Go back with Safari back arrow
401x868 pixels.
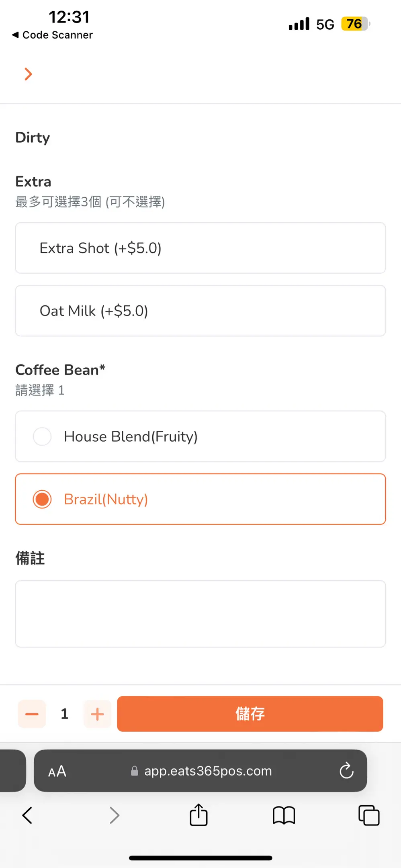(27, 815)
